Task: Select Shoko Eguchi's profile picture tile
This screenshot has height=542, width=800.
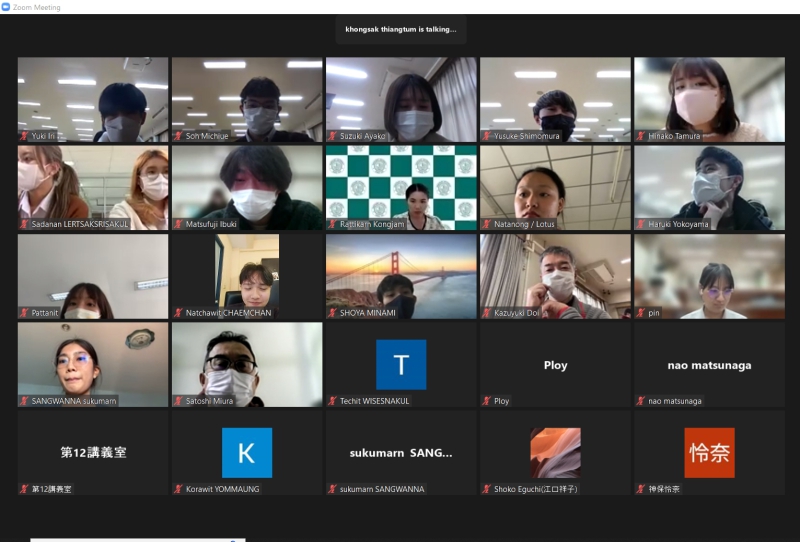Action: coord(555,452)
